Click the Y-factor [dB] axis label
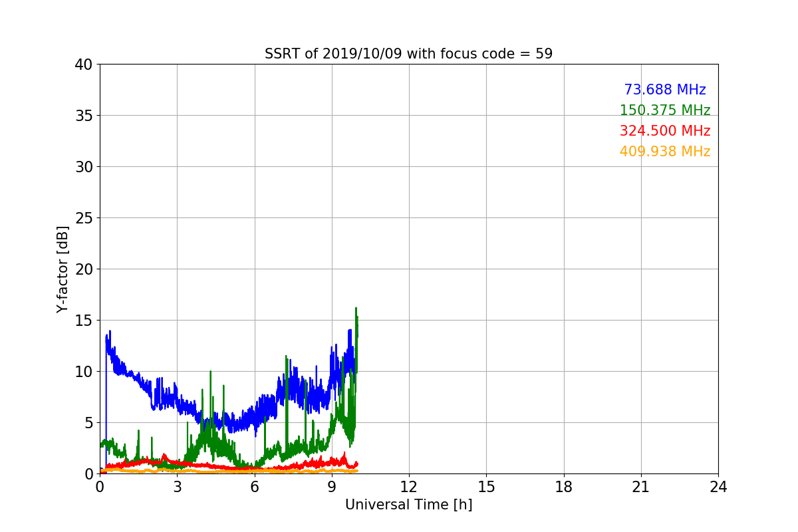 pos(63,269)
